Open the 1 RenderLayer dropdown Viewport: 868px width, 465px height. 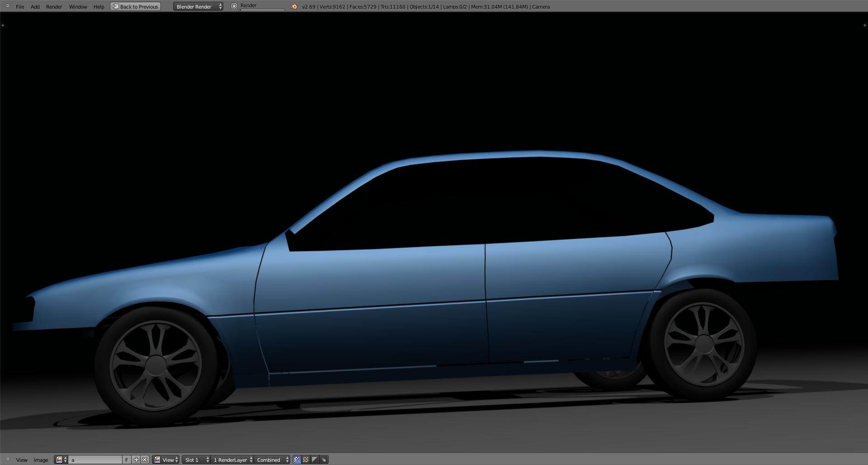(232, 460)
